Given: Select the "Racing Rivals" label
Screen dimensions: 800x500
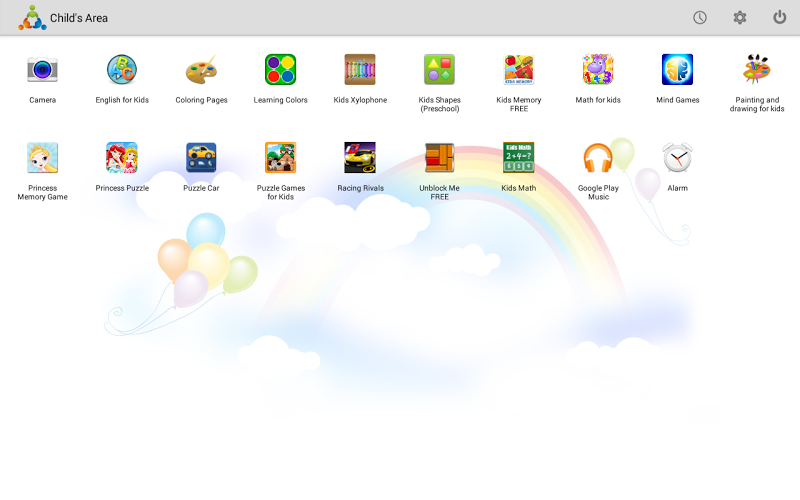Looking at the screenshot, I should coord(360,188).
